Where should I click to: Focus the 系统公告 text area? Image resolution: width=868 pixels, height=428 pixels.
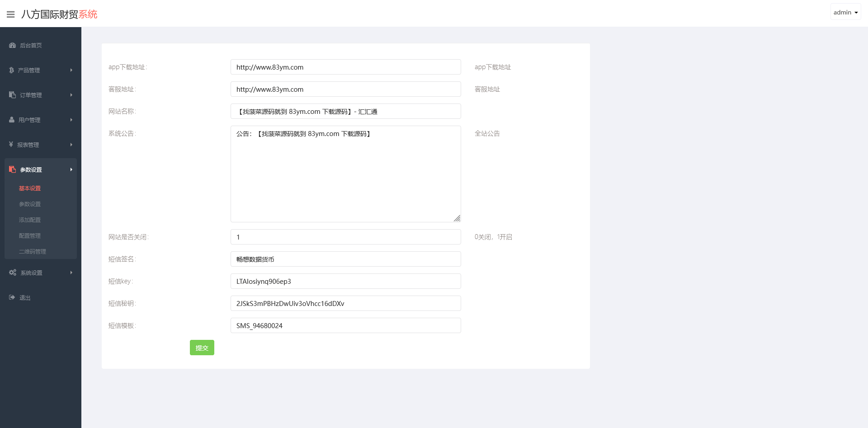(x=345, y=174)
